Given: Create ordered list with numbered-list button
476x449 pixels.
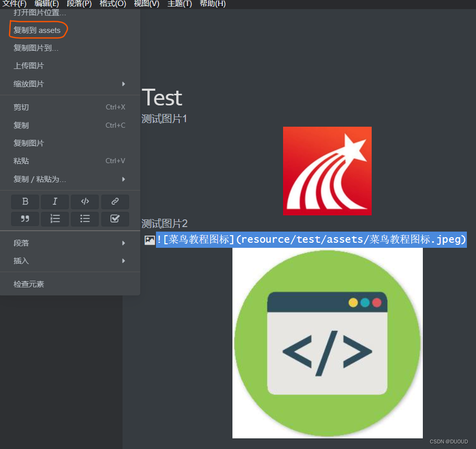Looking at the screenshot, I should pos(55,219).
